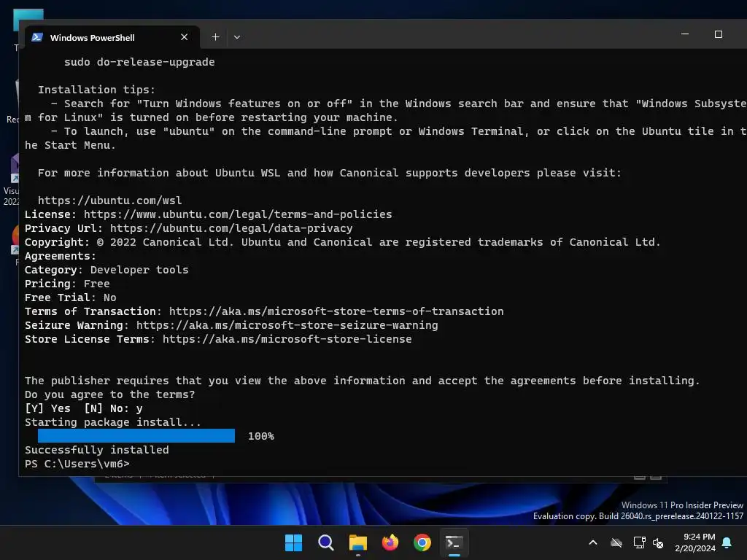
Task: Maximize the terminal window
Action: pos(719,34)
